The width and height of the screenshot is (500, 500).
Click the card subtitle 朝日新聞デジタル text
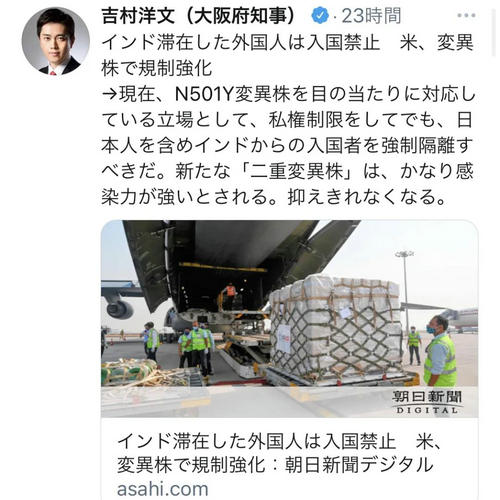pos(359,465)
